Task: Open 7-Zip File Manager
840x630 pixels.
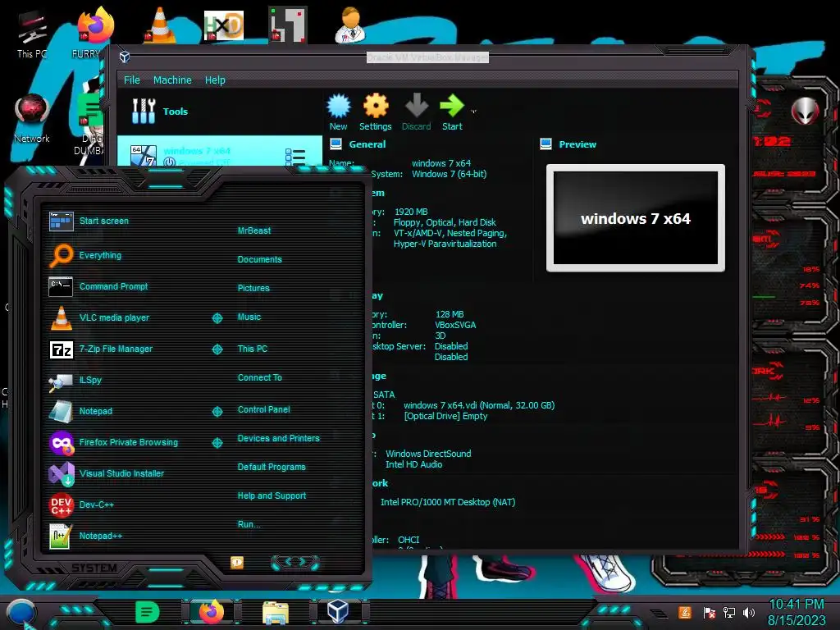Action: pos(116,348)
